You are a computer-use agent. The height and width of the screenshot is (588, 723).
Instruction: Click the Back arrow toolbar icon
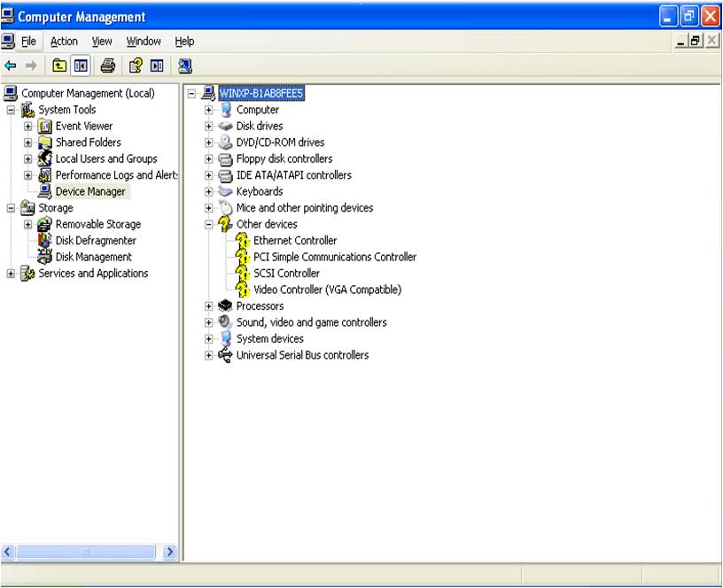coord(11,66)
